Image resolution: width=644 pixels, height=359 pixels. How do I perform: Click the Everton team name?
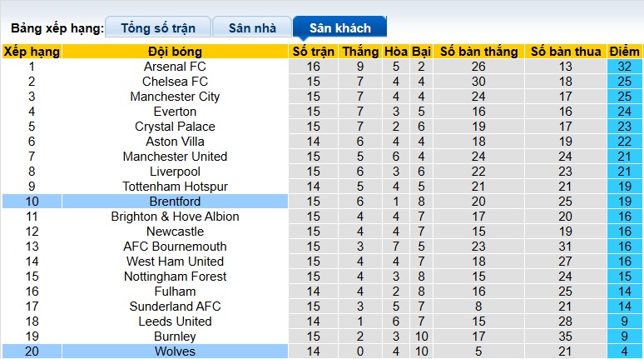click(175, 112)
